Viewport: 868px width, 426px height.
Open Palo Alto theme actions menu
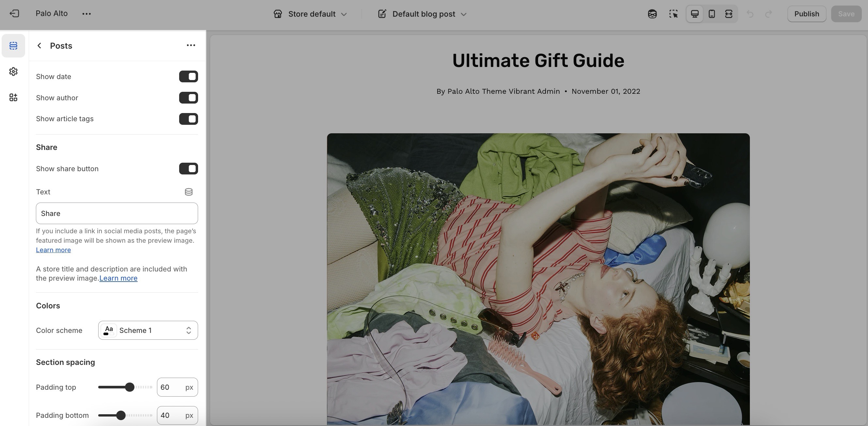[86, 14]
